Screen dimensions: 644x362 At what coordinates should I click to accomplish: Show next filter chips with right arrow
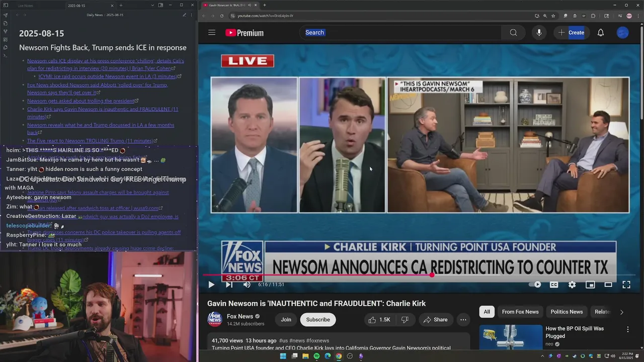pyautogui.click(x=621, y=312)
